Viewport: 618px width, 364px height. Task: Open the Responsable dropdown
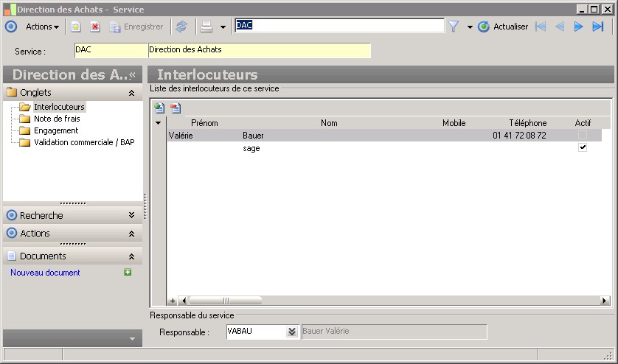tap(291, 332)
